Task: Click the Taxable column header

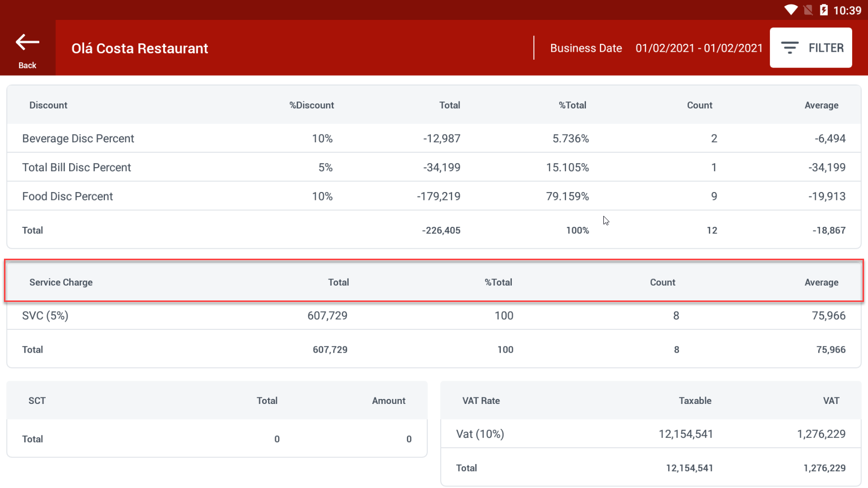Action: click(x=694, y=400)
